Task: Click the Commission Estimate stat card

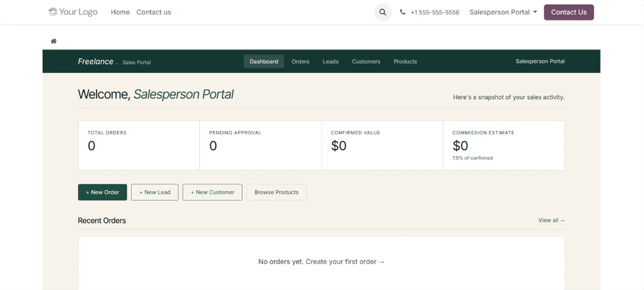Action: pyautogui.click(x=504, y=146)
